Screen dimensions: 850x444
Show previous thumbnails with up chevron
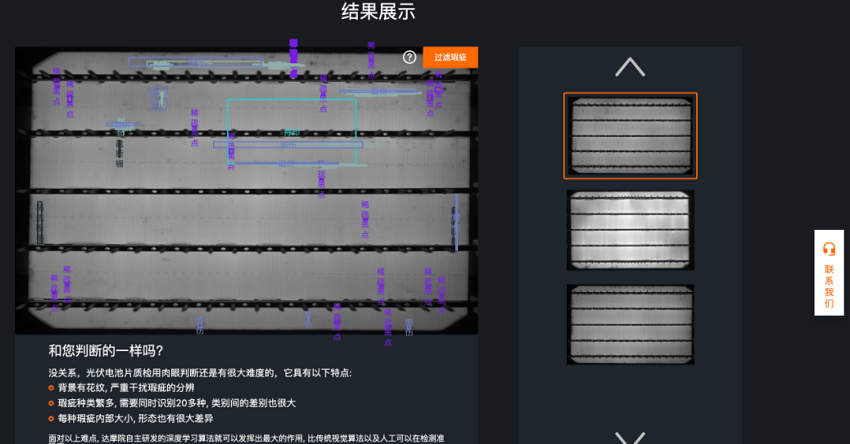(x=630, y=67)
